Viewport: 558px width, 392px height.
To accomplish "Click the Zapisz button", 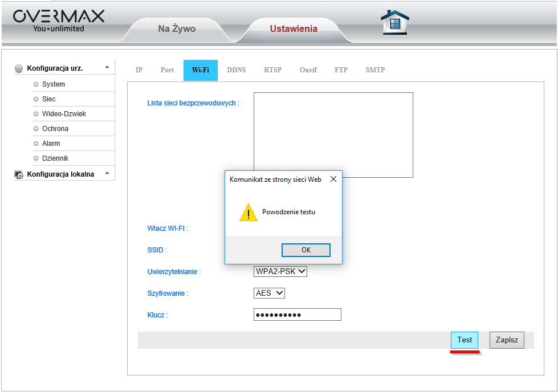I will (506, 340).
